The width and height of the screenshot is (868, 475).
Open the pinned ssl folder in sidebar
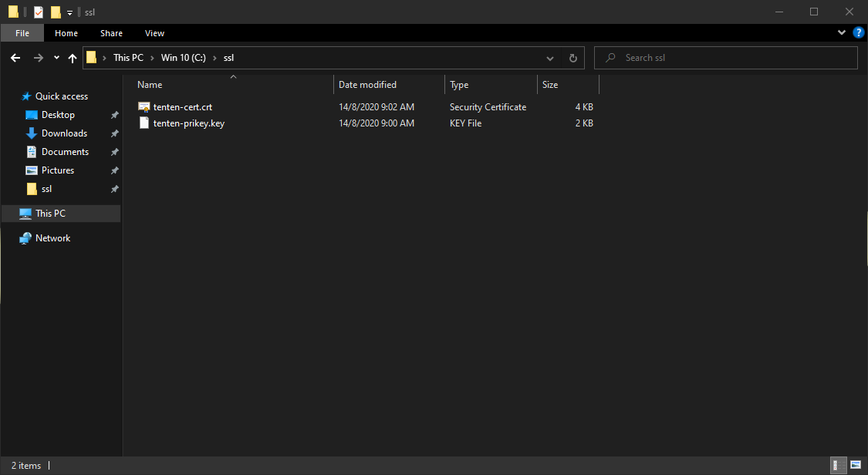[46, 189]
